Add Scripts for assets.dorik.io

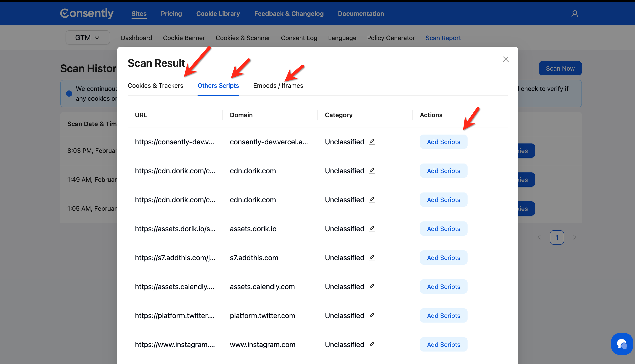(443, 229)
